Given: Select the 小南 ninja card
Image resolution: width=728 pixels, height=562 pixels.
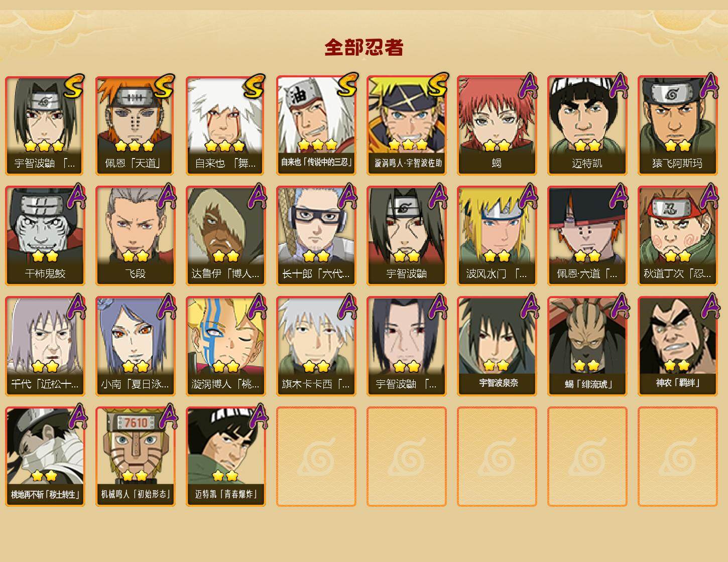Looking at the screenshot, I should [x=135, y=346].
